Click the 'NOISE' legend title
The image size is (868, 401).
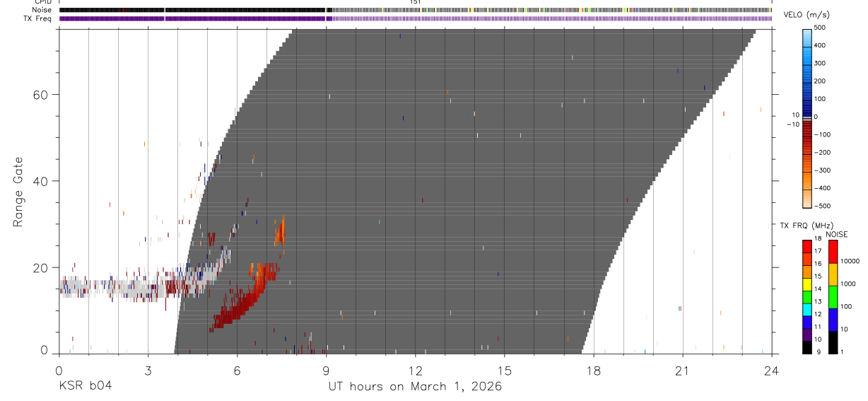838,234
